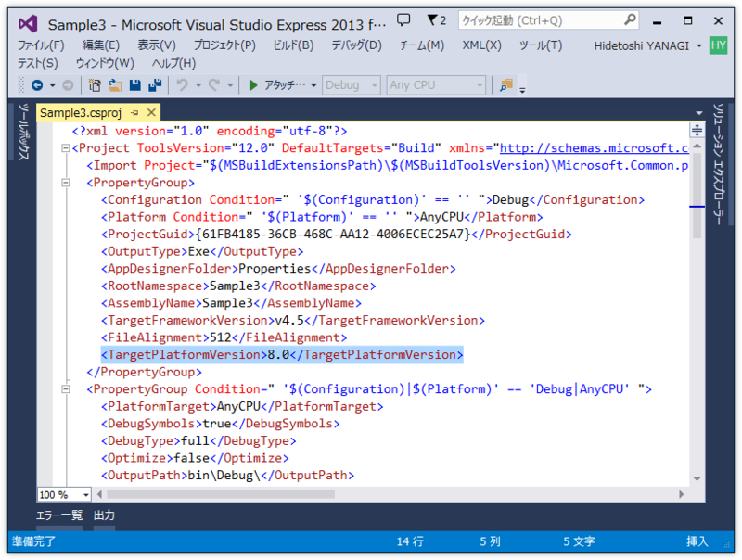Open the ファイル(F) menu
This screenshot has width=742, height=560.
pyautogui.click(x=41, y=45)
